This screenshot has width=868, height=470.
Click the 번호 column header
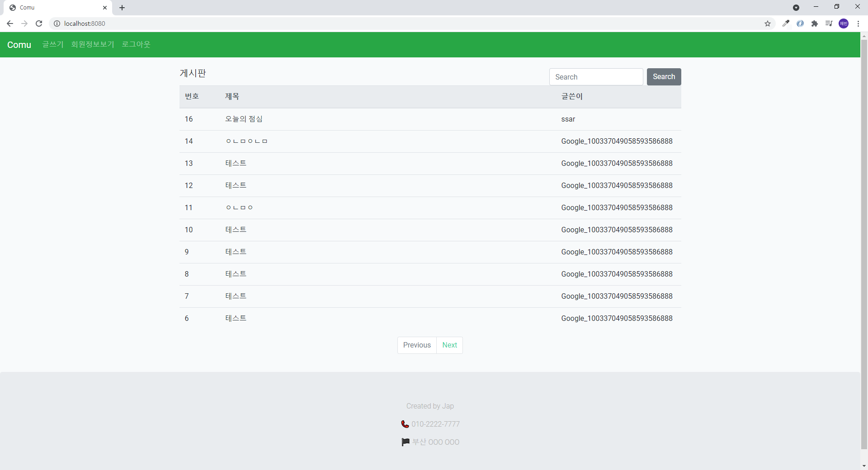pyautogui.click(x=192, y=96)
